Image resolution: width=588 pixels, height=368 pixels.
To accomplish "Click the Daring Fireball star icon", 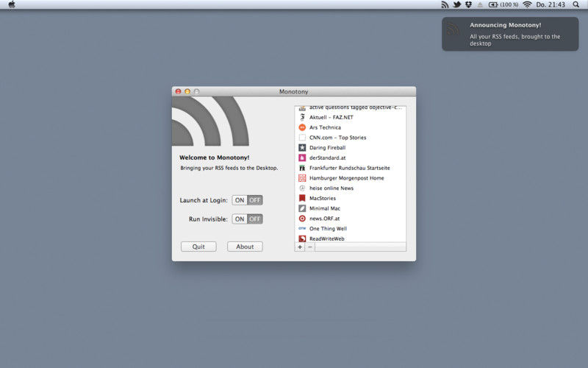I will pos(302,148).
